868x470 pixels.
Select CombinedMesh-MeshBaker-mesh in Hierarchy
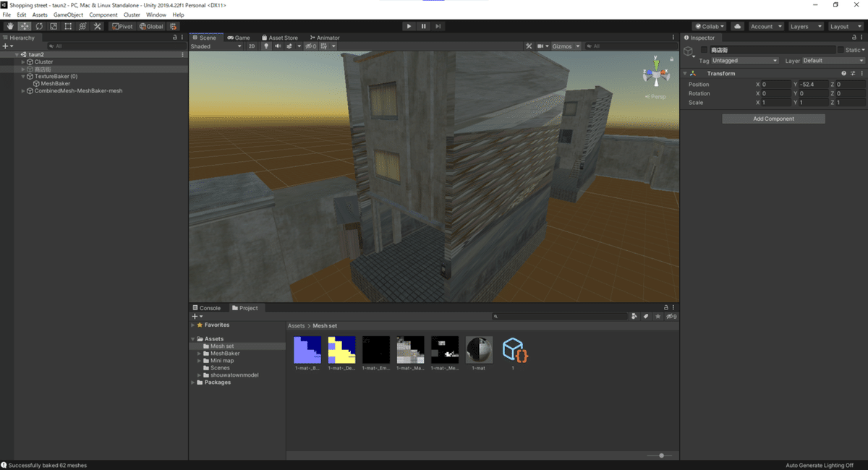click(78, 91)
